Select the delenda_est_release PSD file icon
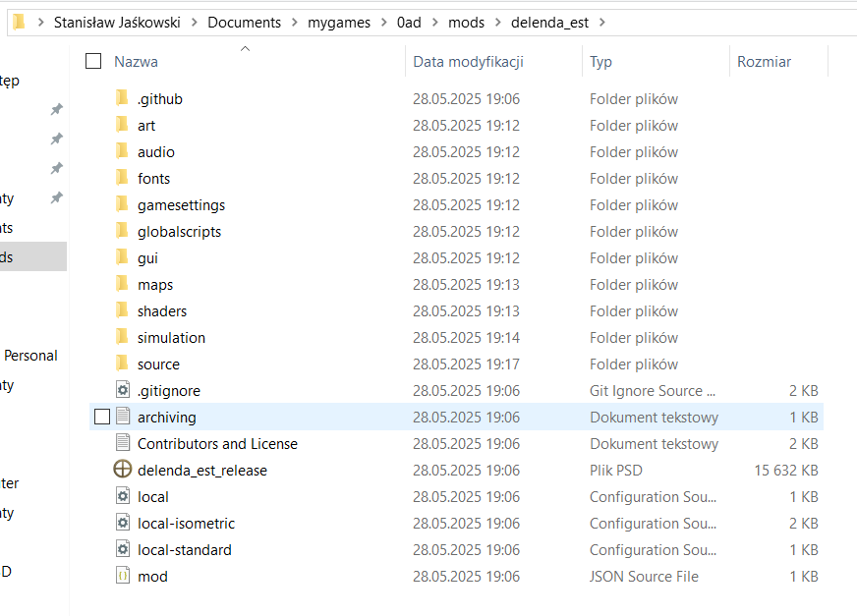Screen dimensions: 857x616 coord(123,469)
